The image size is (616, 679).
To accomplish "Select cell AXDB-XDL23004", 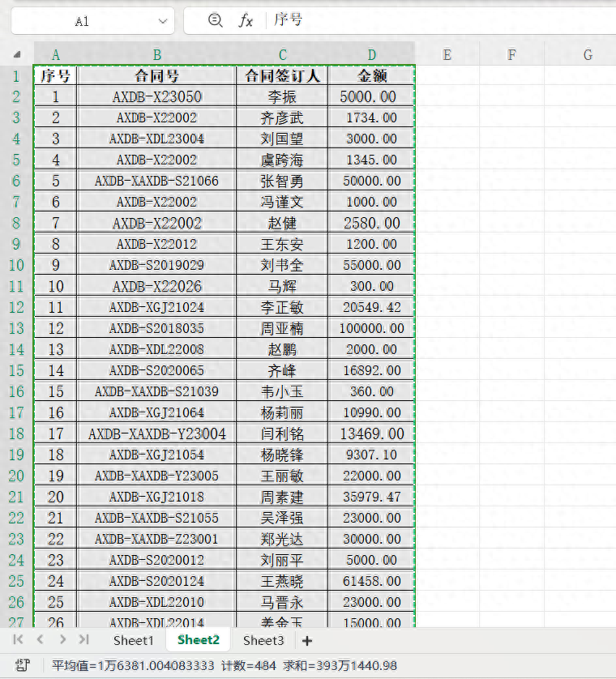I will pyautogui.click(x=156, y=139).
